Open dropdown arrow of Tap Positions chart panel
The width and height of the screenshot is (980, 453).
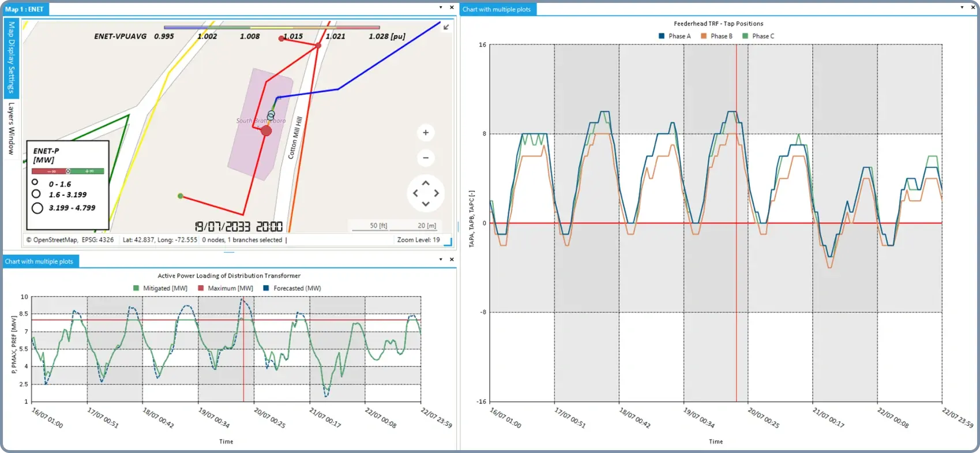tap(962, 8)
